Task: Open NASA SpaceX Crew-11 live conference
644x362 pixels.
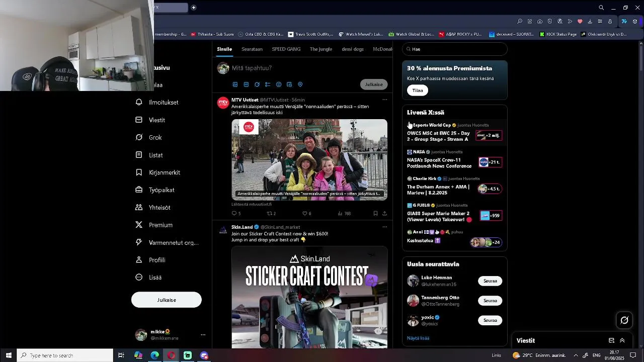Action: coord(454,159)
